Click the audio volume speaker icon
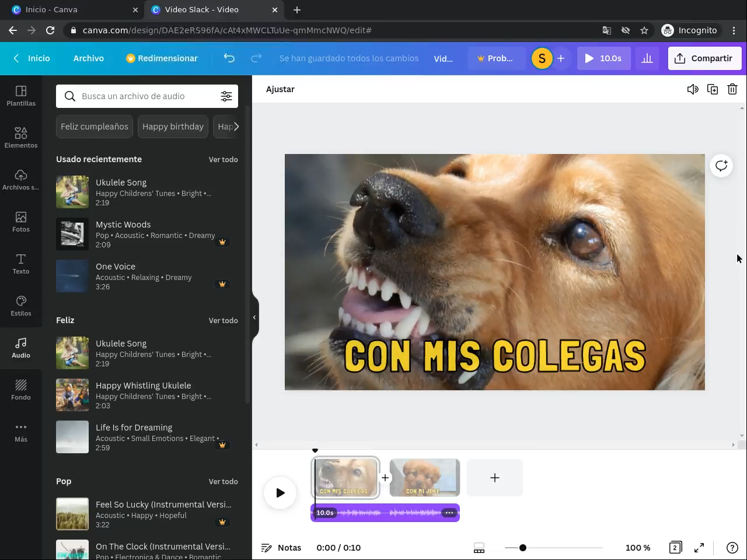 tap(693, 89)
